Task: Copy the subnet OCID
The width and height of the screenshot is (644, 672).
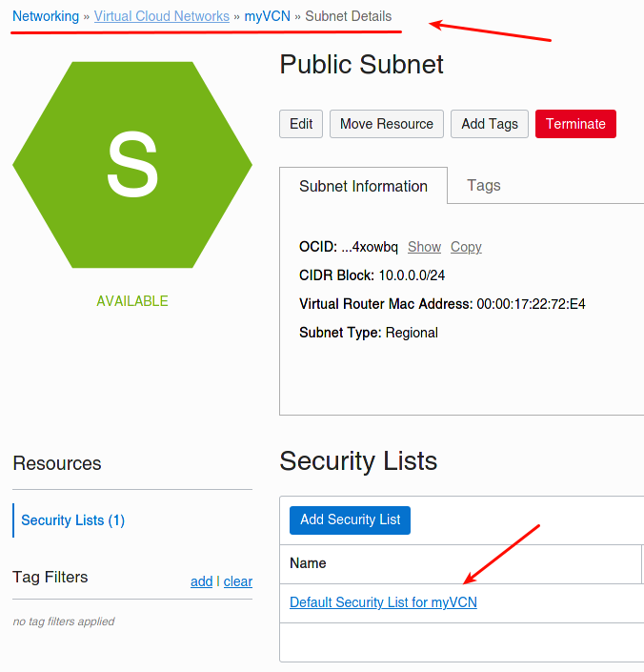Action: coord(466,247)
